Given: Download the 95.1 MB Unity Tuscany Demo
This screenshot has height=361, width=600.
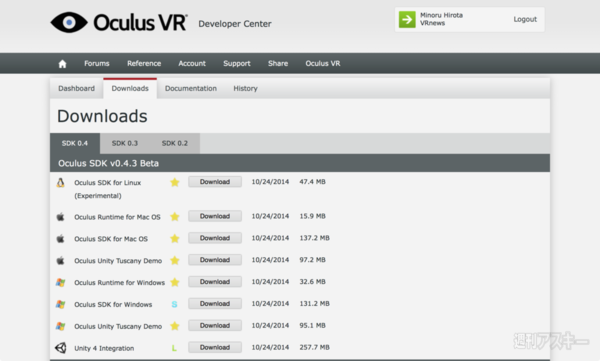Looking at the screenshot, I should (x=215, y=325).
